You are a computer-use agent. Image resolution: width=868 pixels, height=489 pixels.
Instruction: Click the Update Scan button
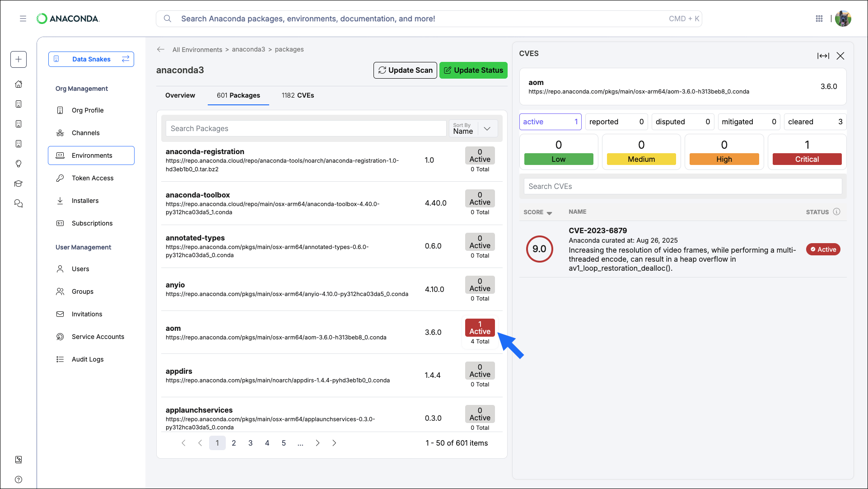pyautogui.click(x=405, y=70)
